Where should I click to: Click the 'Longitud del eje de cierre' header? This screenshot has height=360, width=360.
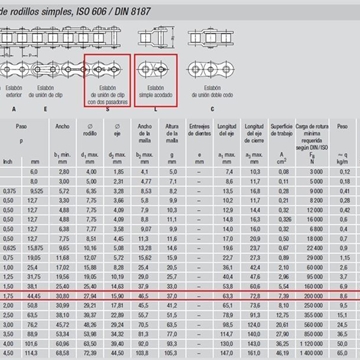(x=254, y=133)
